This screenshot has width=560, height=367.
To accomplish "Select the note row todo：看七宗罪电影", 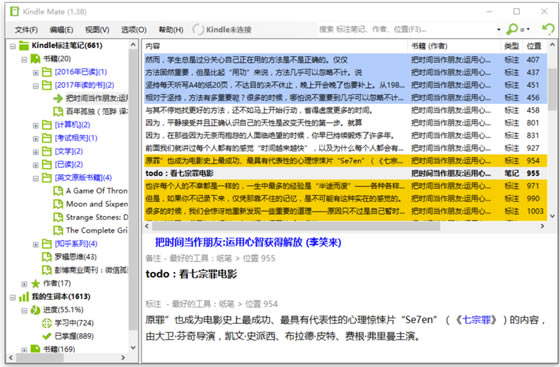I will 345,173.
